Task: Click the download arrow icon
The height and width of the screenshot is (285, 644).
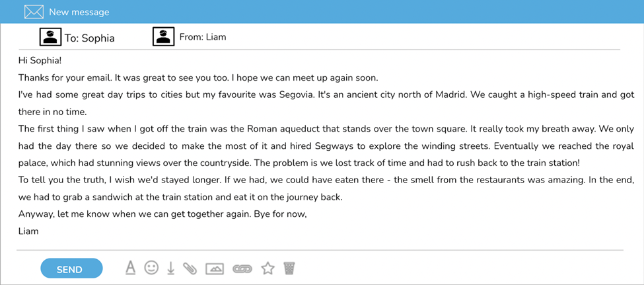Action: click(171, 268)
